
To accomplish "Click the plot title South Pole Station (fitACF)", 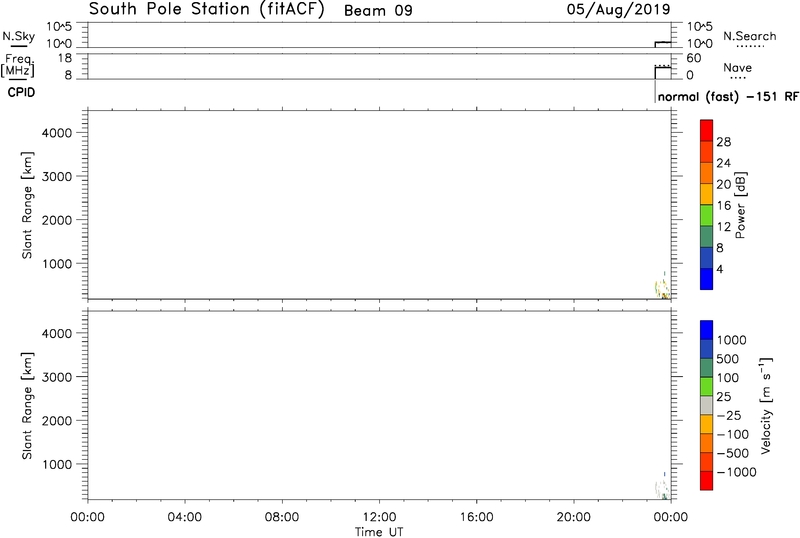I will point(207,10).
